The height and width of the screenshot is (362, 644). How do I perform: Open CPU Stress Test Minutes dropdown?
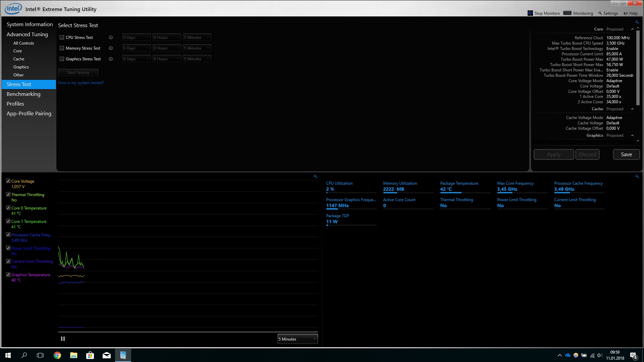(x=197, y=38)
